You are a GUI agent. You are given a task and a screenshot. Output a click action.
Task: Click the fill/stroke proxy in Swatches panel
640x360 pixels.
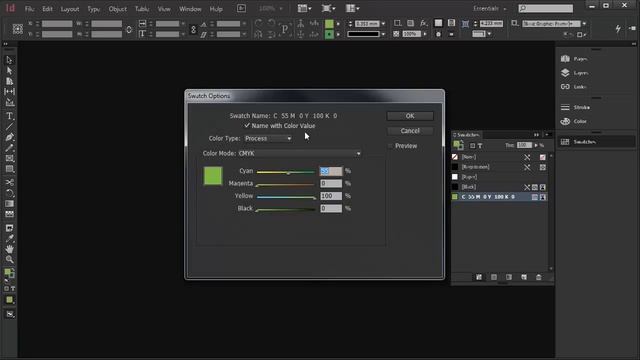[458, 144]
